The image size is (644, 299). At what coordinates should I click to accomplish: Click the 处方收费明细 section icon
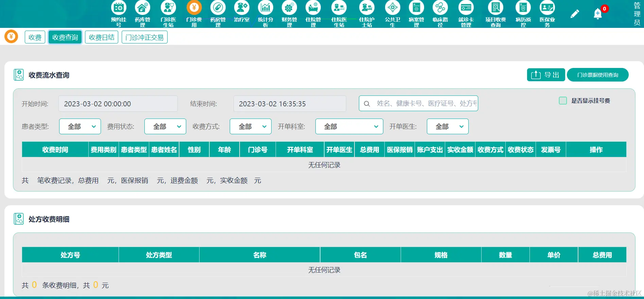pos(19,219)
